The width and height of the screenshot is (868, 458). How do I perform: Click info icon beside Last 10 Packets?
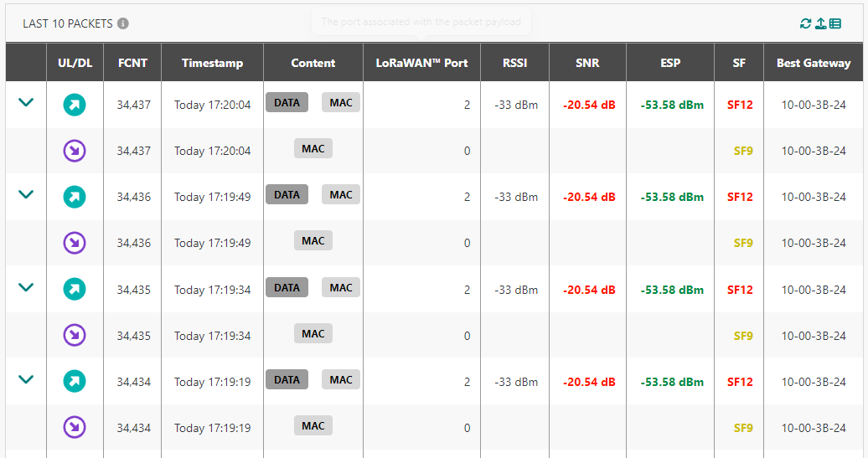click(x=123, y=23)
